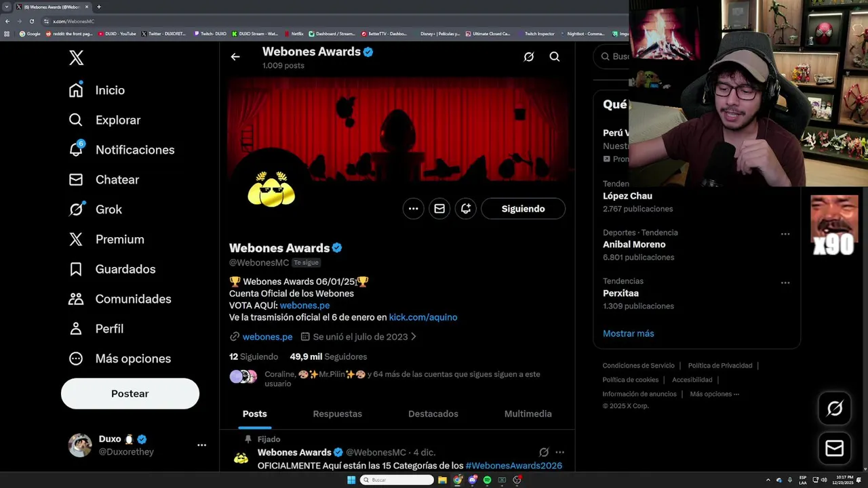Screen dimensions: 868x488
Task: Click the envelope message button on profile
Action: [x=439, y=209]
